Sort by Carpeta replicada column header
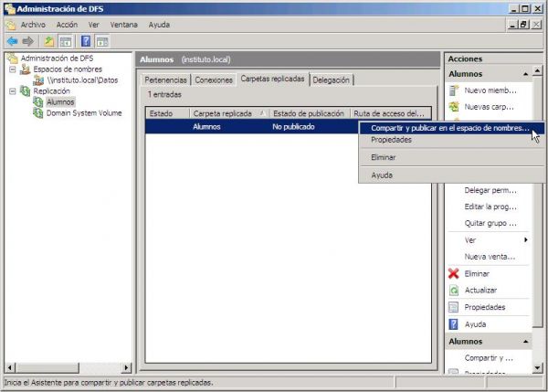 pos(229,113)
